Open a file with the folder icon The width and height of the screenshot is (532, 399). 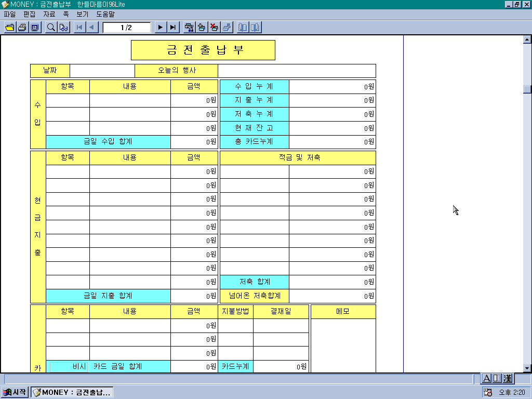pos(10,28)
